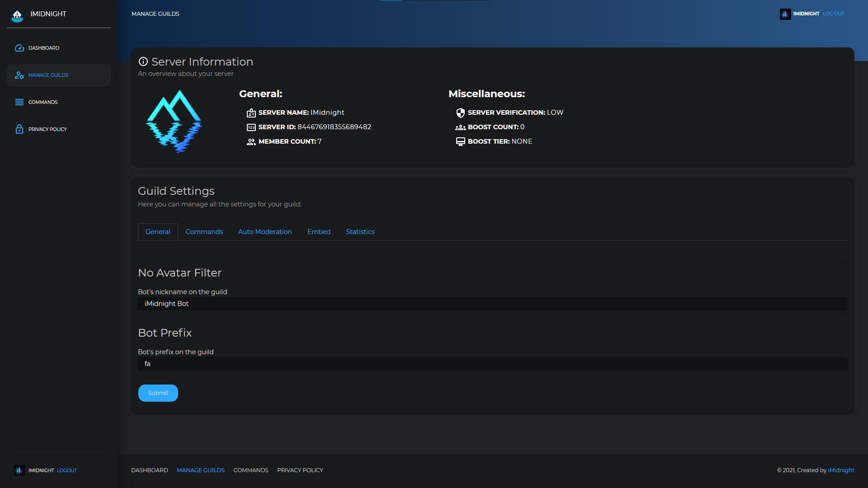Click the footer DASHBOARD link
The width and height of the screenshot is (868, 488).
(x=150, y=470)
